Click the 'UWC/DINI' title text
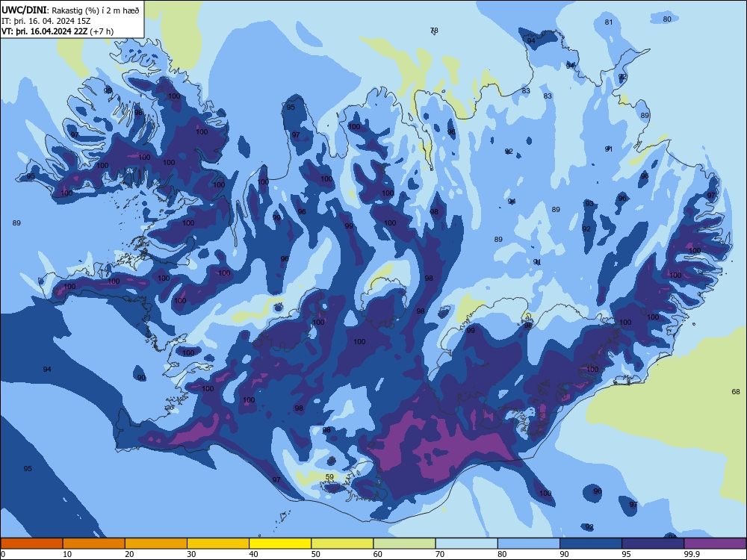Screen dimensions: 747x560 [x=25, y=10]
